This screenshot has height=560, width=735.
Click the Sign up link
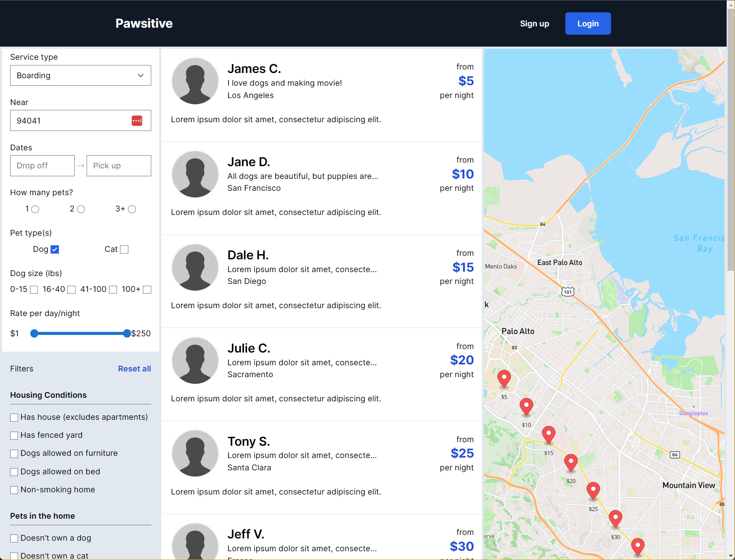pos(535,24)
